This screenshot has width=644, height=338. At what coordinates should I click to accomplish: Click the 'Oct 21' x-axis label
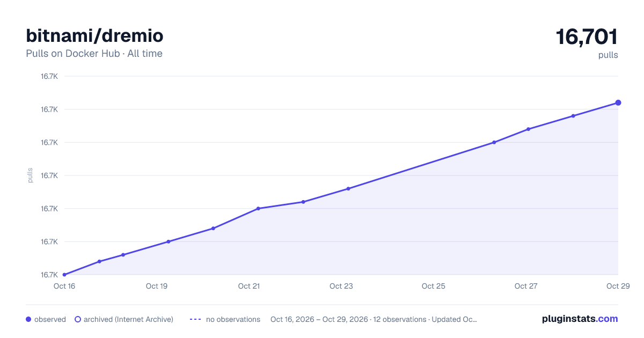click(x=249, y=286)
